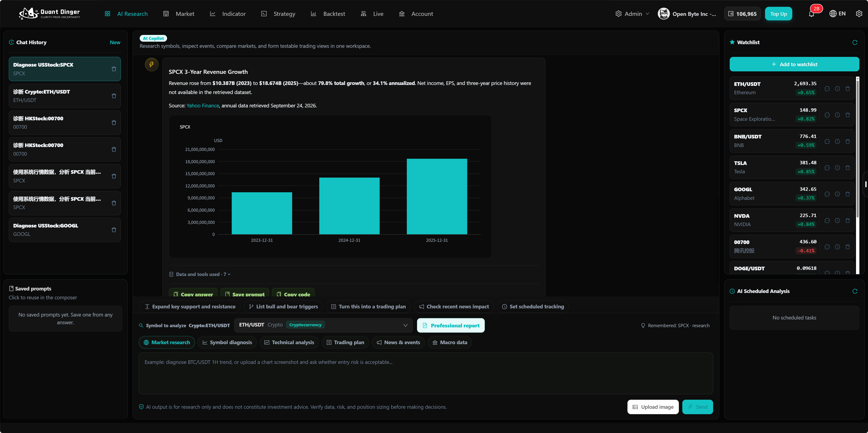Viewport: 868px width, 433px height.
Task: Click Upload image button
Action: [653, 407]
